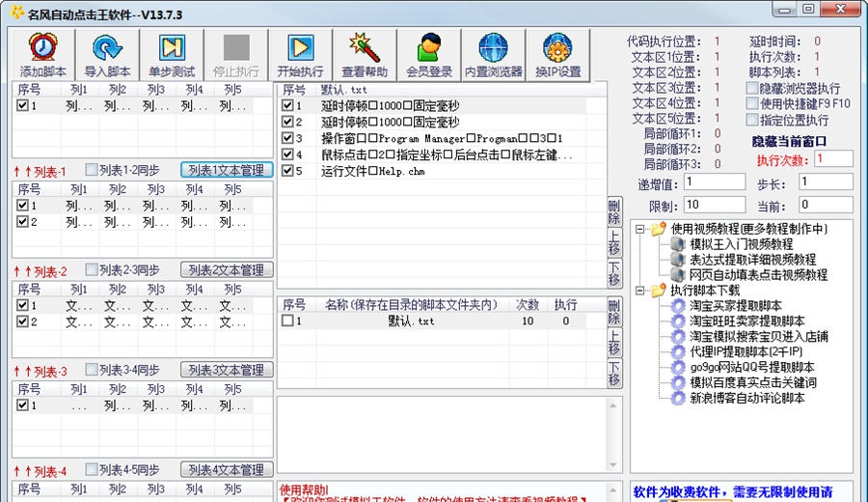This screenshot has width=868, height=502.
Task: Click 上移 button beside script file list
Action: pyautogui.click(x=614, y=343)
